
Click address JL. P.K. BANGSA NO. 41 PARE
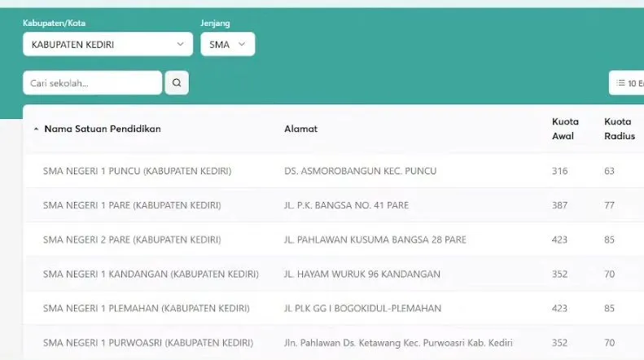(346, 205)
